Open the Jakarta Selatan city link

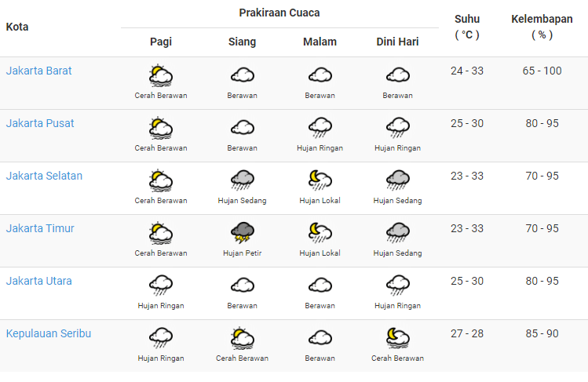coord(44,176)
